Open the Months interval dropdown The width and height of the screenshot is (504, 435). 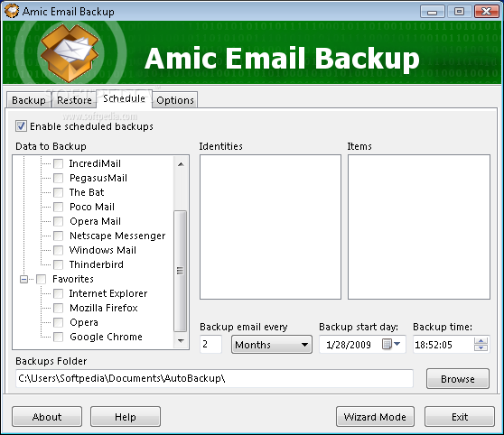[x=272, y=345]
